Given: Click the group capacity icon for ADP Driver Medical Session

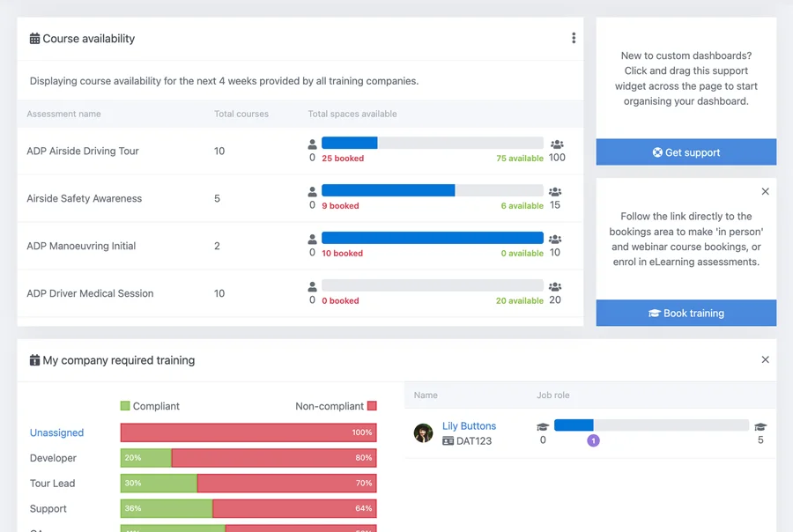Looking at the screenshot, I should [x=556, y=287].
